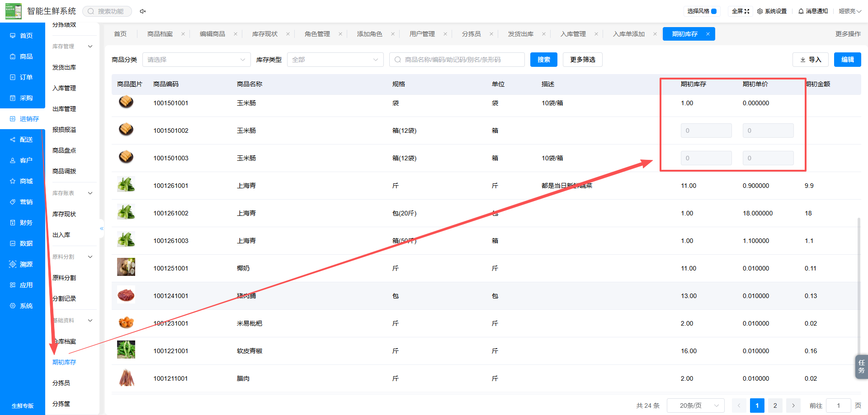Open 消息通知 notification bell

coord(813,11)
